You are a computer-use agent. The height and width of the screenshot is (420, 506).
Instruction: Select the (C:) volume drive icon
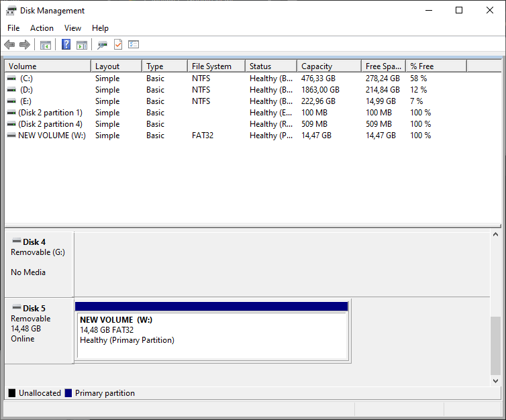click(x=11, y=78)
